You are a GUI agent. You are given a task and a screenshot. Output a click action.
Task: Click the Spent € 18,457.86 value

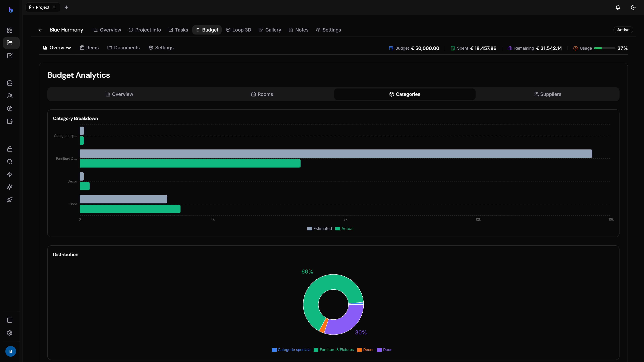483,48
